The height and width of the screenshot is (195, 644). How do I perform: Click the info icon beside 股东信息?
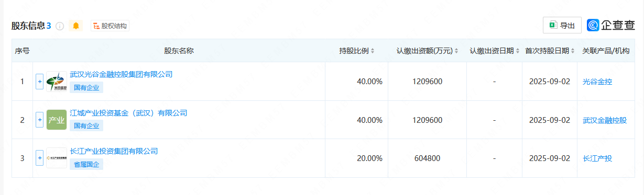60,26
